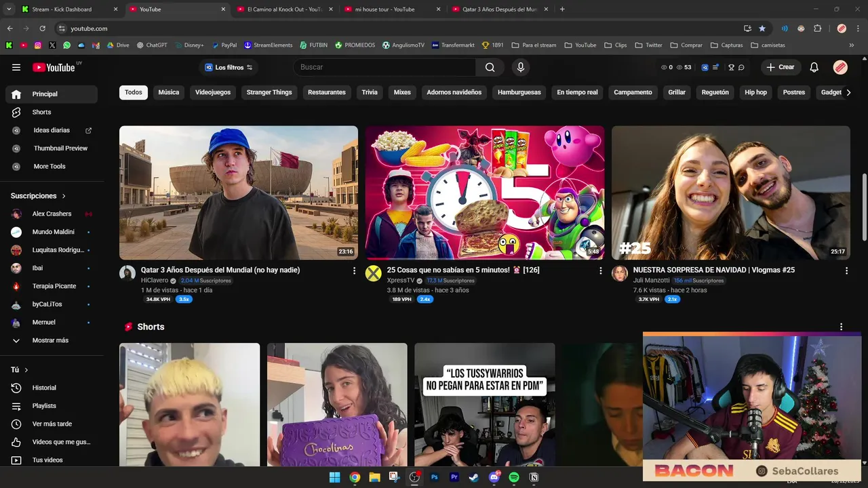The width and height of the screenshot is (868, 488).
Task: Open the Mundo Maldini subscription
Action: pyautogui.click(x=52, y=232)
